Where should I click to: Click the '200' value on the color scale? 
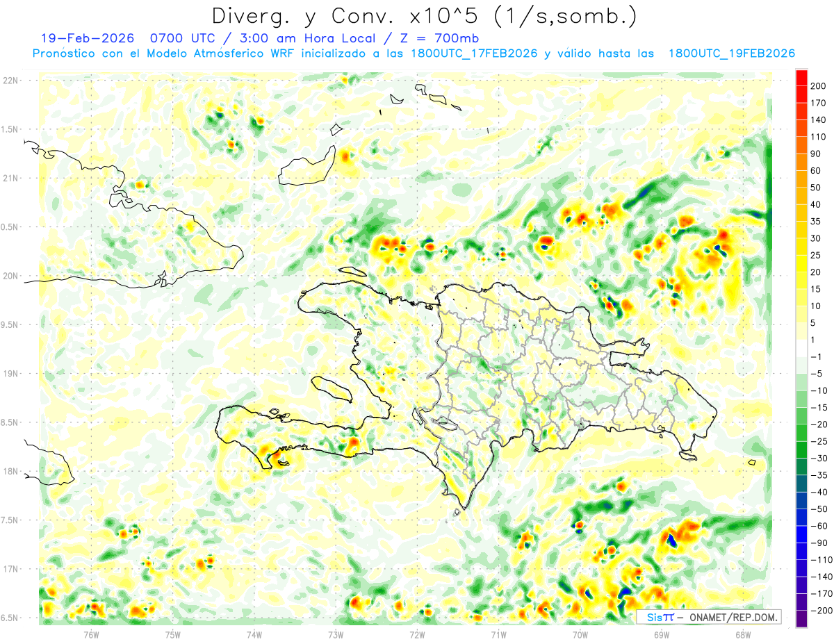(x=819, y=86)
